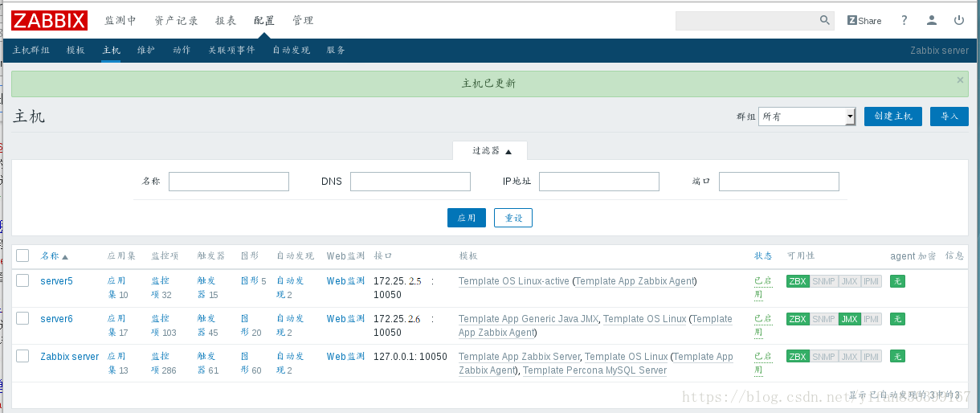
Task: Click the Create host button (创建主机)
Action: point(893,117)
